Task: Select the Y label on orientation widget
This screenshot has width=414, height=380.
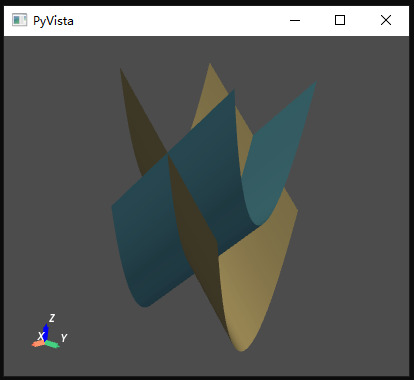Action: (64, 338)
